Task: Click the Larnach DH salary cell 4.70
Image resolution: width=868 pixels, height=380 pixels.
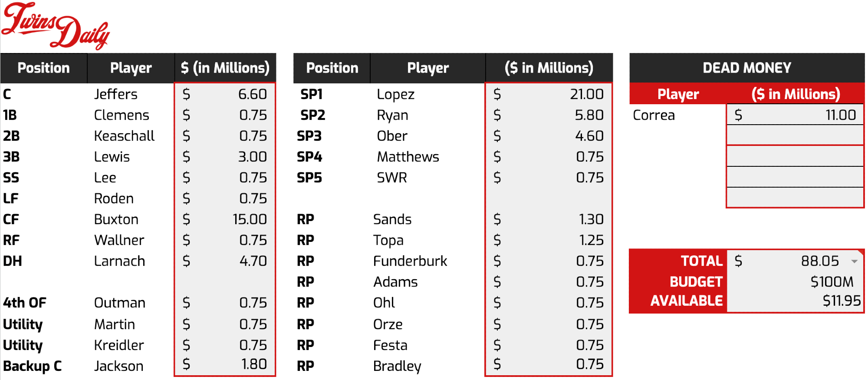Action: [x=225, y=261]
